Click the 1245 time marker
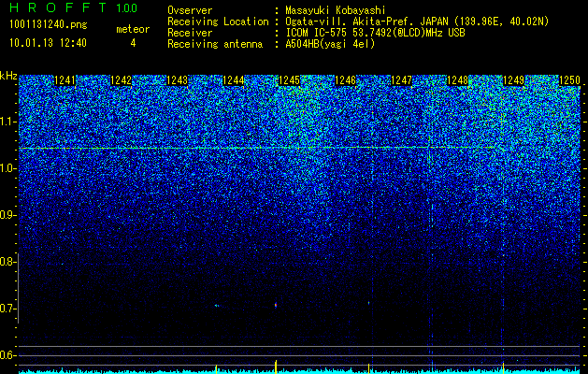This screenshot has width=588, height=374. [289, 80]
